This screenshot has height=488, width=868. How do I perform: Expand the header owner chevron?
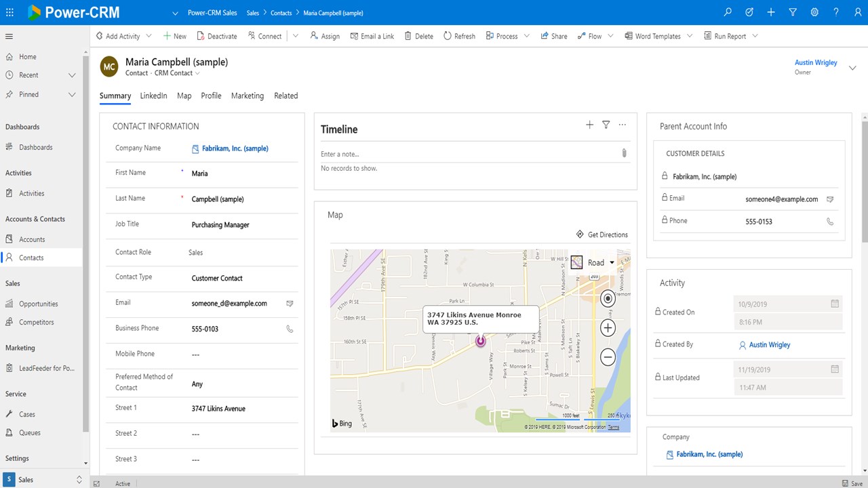pyautogui.click(x=852, y=68)
